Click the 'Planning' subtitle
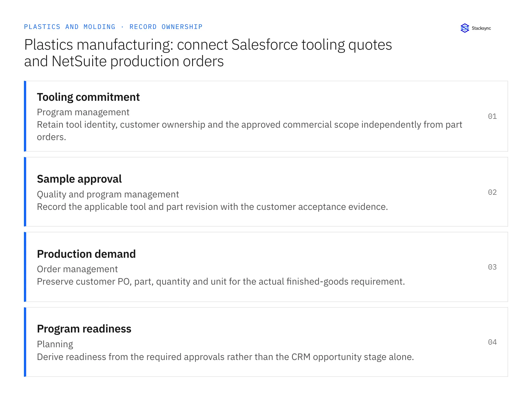 (55, 344)
